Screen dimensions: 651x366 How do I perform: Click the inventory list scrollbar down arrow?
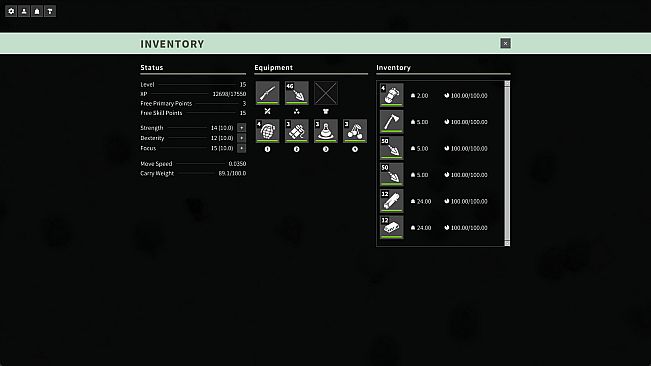[507, 244]
